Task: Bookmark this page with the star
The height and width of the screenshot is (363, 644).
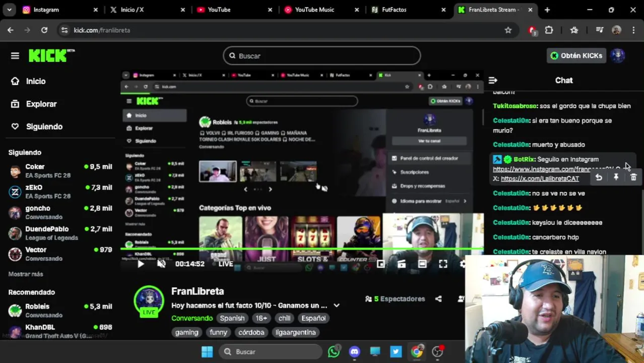Action: tap(508, 30)
